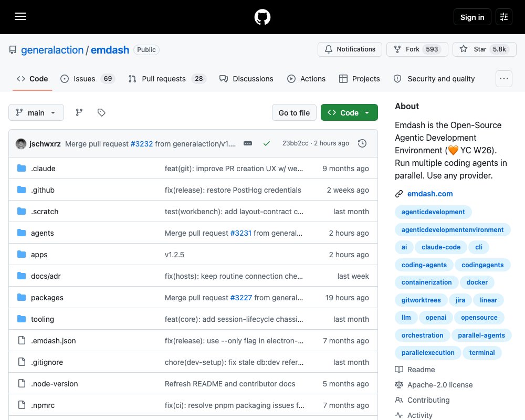Open the commit history clock icon
The width and height of the screenshot is (525, 420).
[362, 143]
